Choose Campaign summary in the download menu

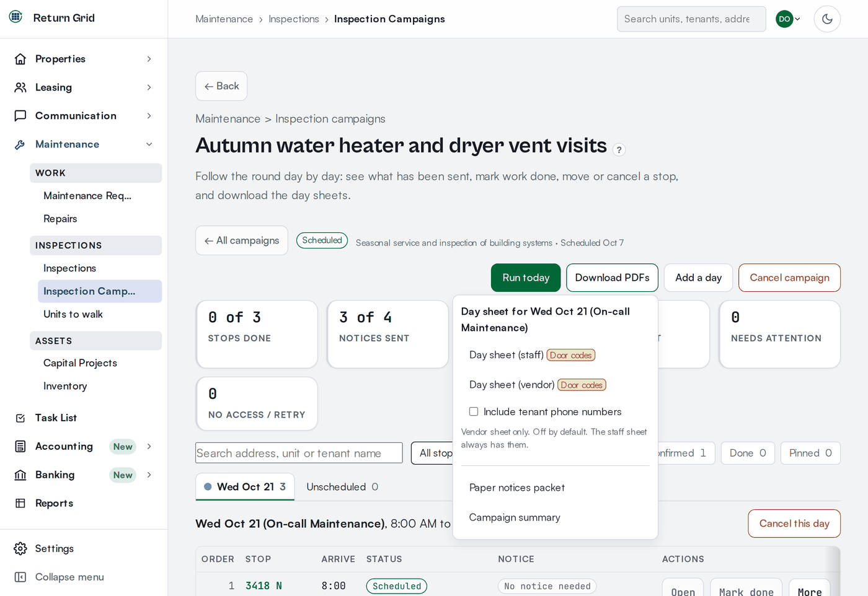(x=555, y=517)
